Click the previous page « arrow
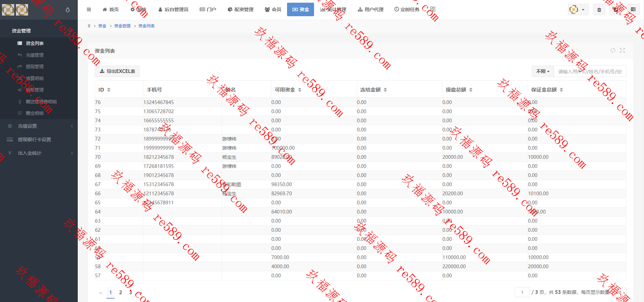The width and height of the screenshot is (644, 302). tap(100, 293)
